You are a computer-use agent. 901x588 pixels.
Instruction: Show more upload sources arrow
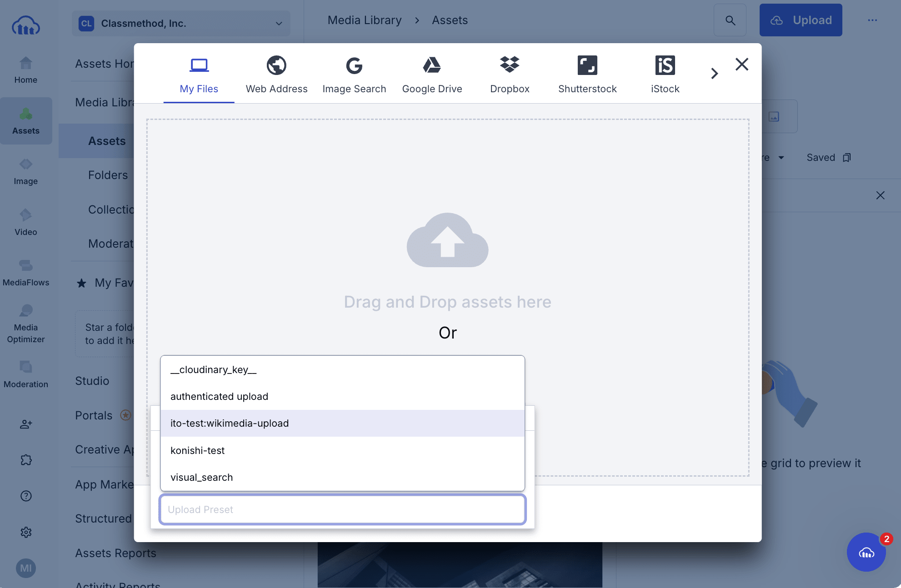coord(715,74)
